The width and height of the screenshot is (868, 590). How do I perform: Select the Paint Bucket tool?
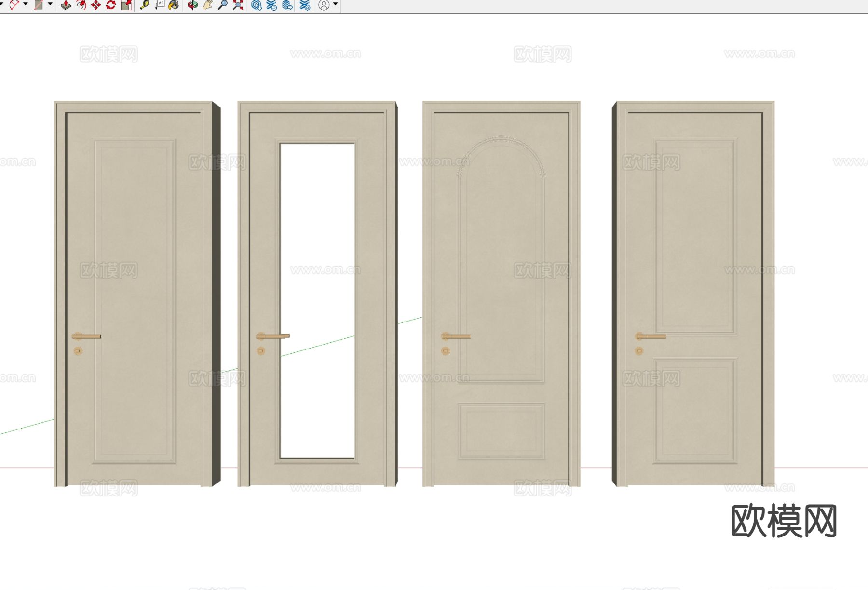(x=174, y=5)
